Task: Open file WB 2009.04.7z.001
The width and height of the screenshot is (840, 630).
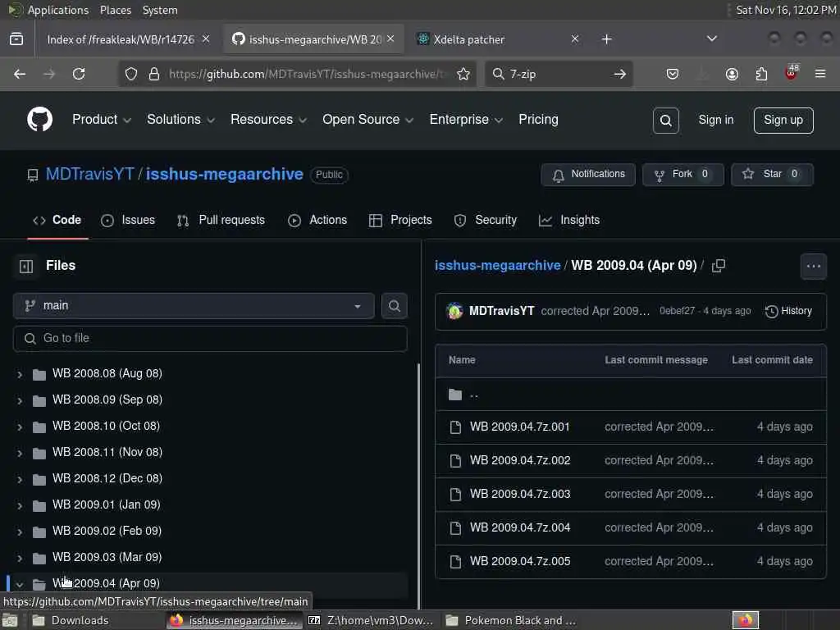Action: [x=519, y=427]
